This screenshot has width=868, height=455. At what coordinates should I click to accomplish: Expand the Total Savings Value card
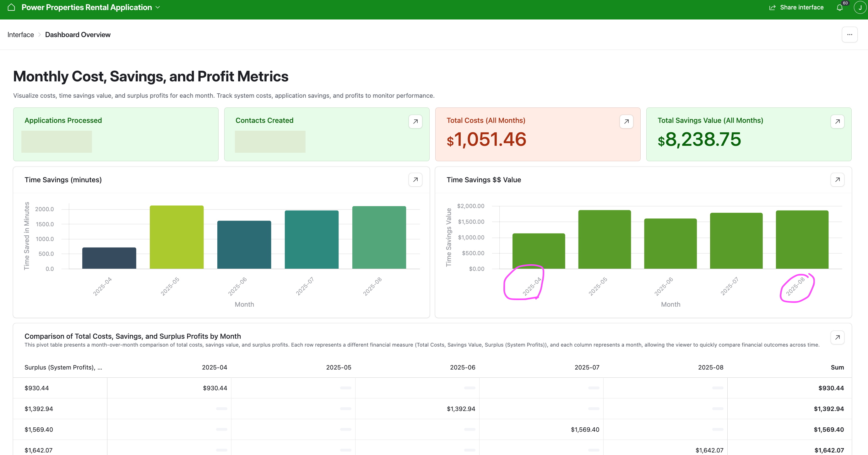(x=837, y=122)
